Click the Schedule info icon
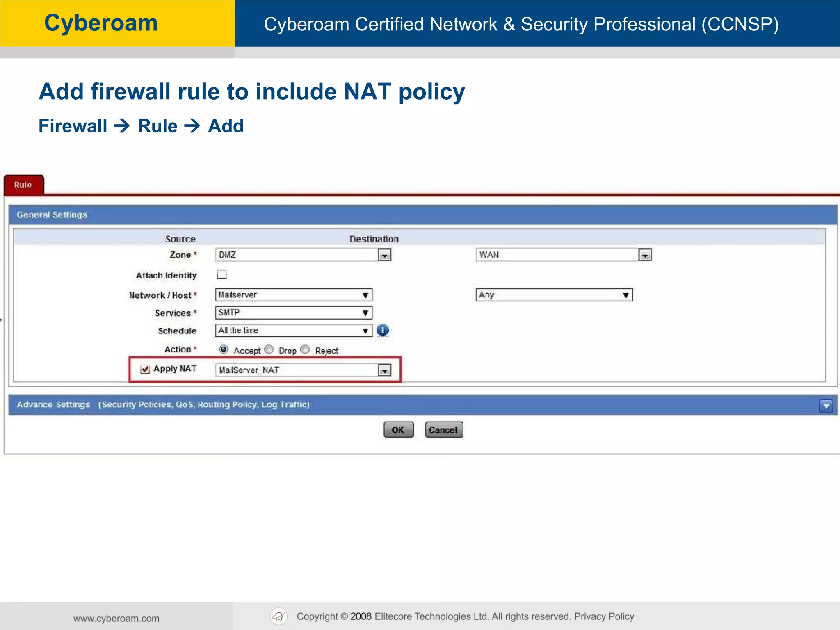Screen dimensions: 840x630 (383, 330)
